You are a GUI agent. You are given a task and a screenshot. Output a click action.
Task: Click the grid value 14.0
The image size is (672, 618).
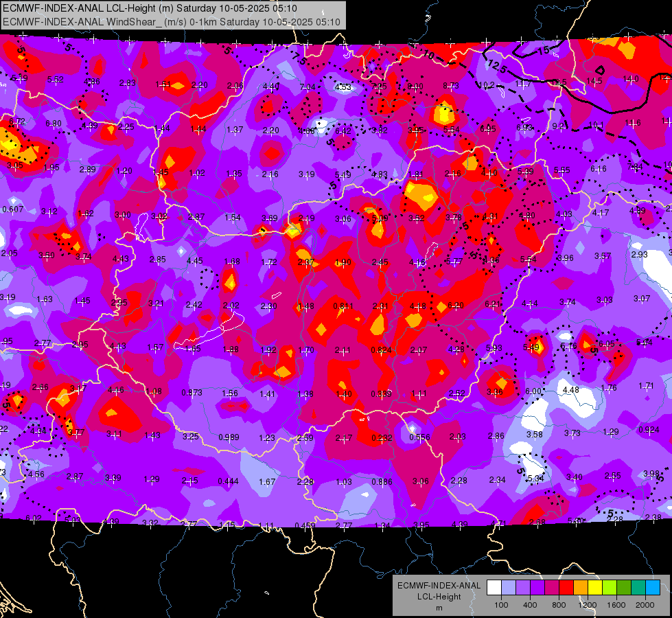point(630,79)
